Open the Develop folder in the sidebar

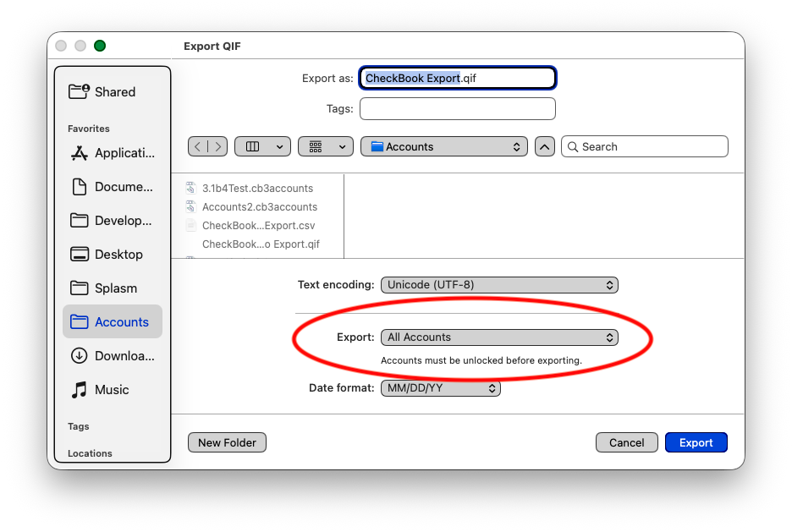[x=113, y=221]
